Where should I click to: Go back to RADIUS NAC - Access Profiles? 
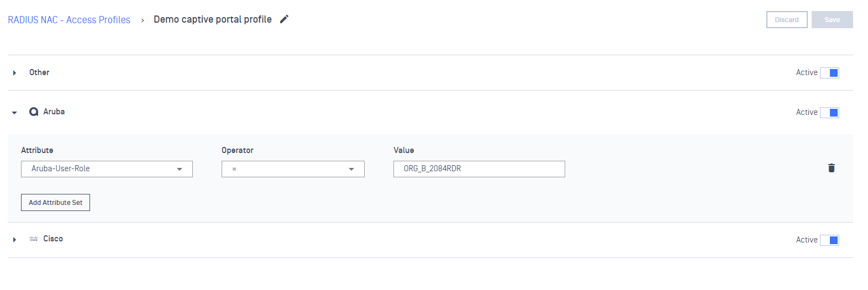69,20
